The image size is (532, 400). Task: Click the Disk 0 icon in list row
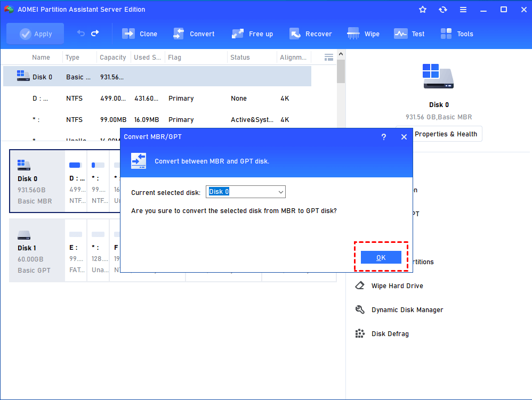(23, 76)
